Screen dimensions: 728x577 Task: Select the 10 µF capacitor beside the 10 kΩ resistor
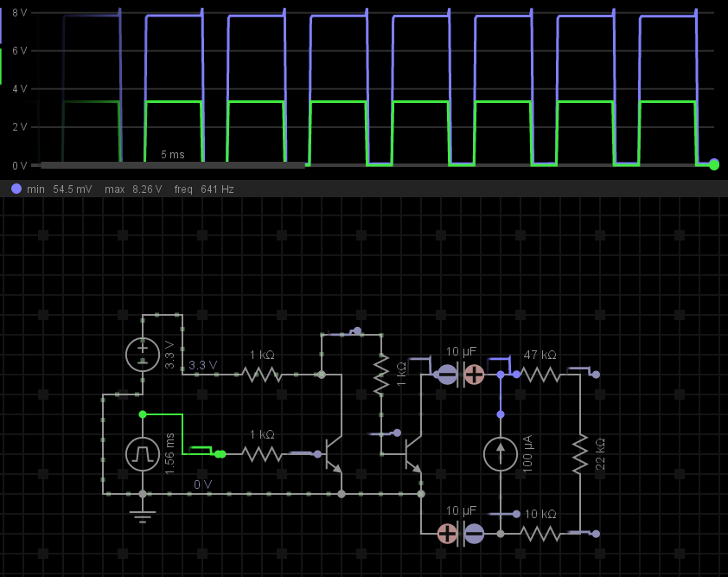tap(461, 534)
